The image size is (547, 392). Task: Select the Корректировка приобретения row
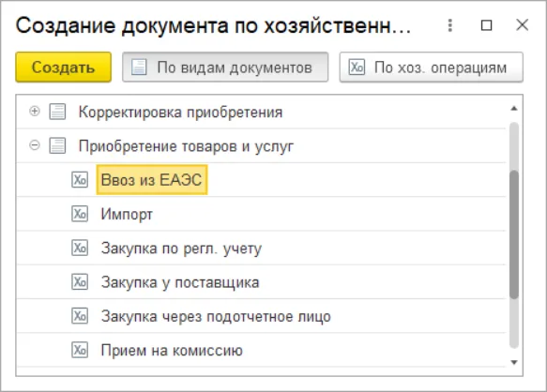tap(261, 112)
